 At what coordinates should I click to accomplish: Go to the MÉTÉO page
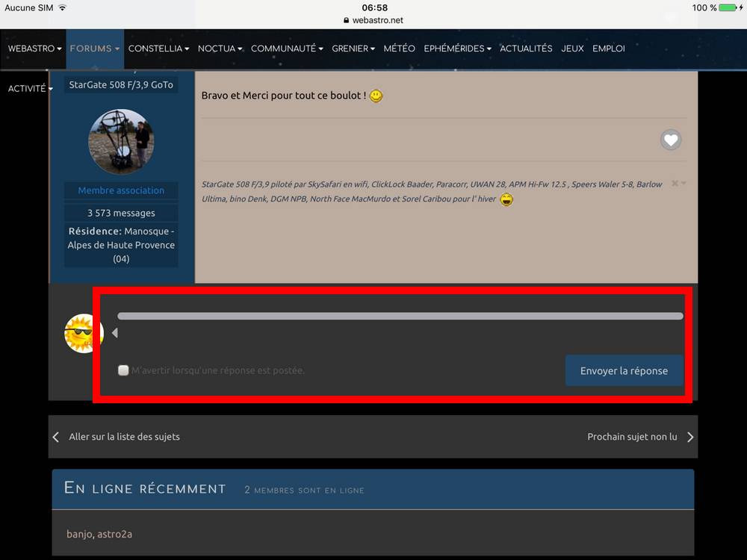pos(399,49)
